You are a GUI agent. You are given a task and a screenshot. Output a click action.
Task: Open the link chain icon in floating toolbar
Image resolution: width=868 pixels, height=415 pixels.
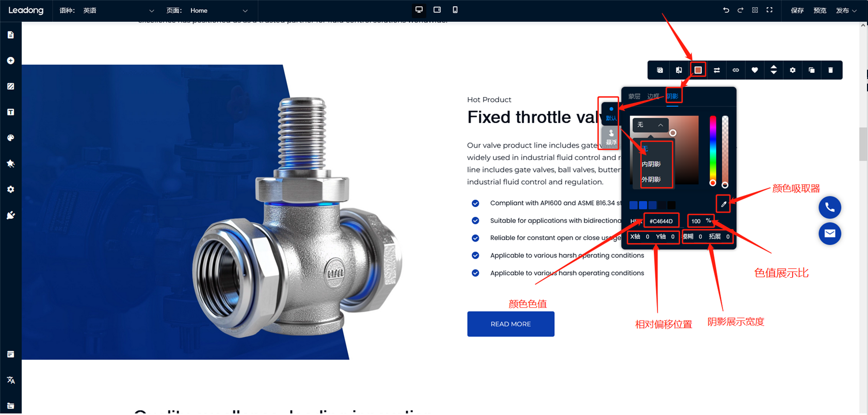pyautogui.click(x=735, y=70)
